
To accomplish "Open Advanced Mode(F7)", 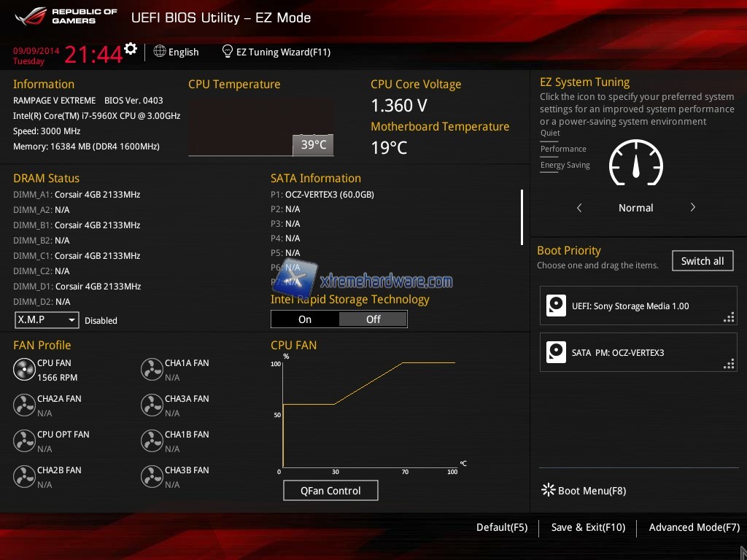I will [694, 527].
